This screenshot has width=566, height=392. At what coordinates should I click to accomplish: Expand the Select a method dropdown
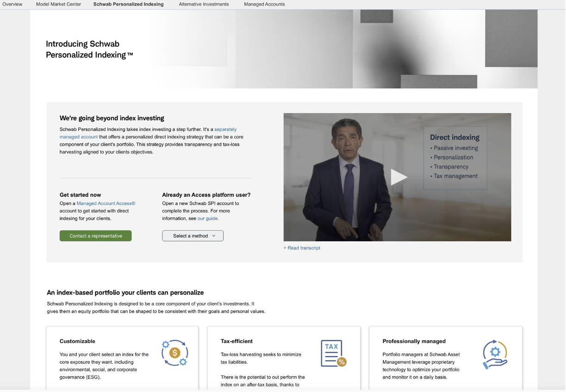click(193, 236)
